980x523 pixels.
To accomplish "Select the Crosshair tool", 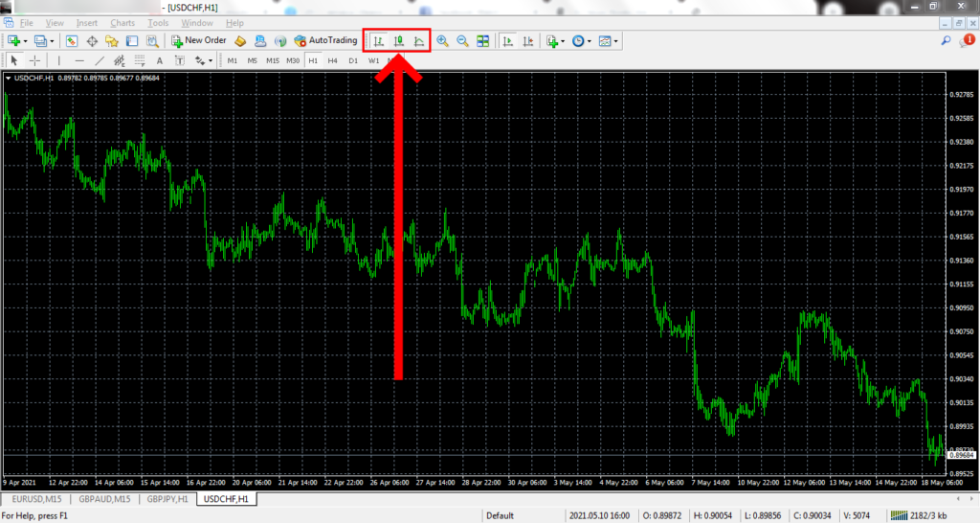I will coord(34,60).
